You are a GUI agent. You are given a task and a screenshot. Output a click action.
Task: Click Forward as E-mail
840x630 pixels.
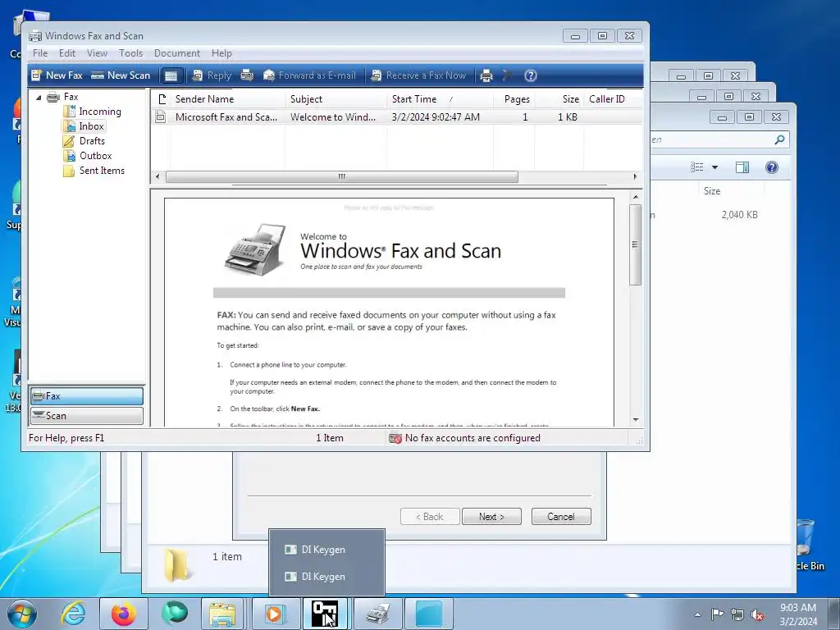coord(309,75)
